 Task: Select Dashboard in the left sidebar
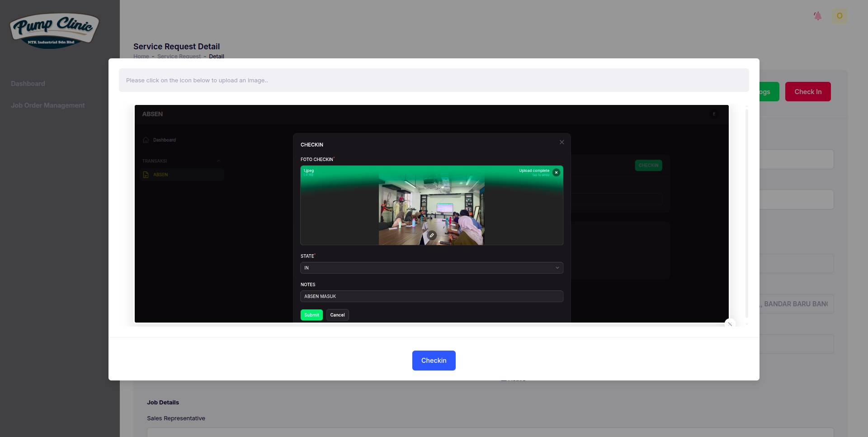pos(28,84)
